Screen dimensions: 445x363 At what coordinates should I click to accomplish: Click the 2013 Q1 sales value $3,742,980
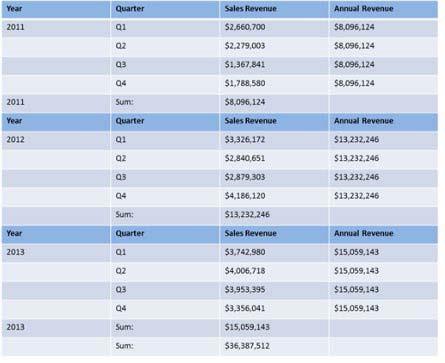coord(245,252)
